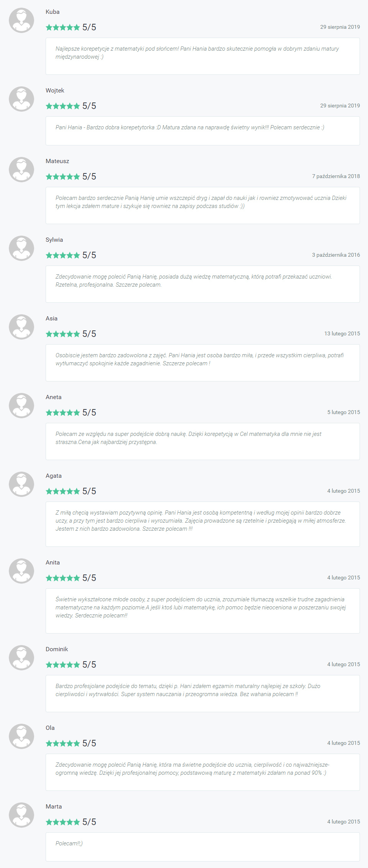Click the date 7 października 2018
Image resolution: width=368 pixels, height=868 pixels.
(x=336, y=176)
